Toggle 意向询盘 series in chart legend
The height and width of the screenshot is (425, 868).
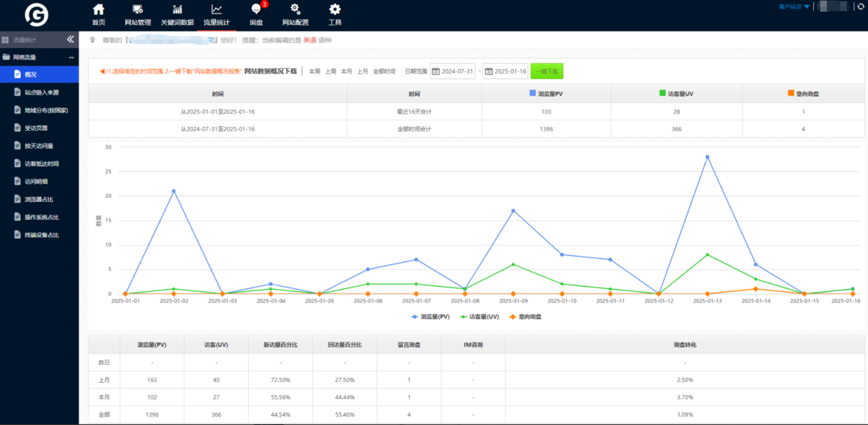pyautogui.click(x=526, y=317)
